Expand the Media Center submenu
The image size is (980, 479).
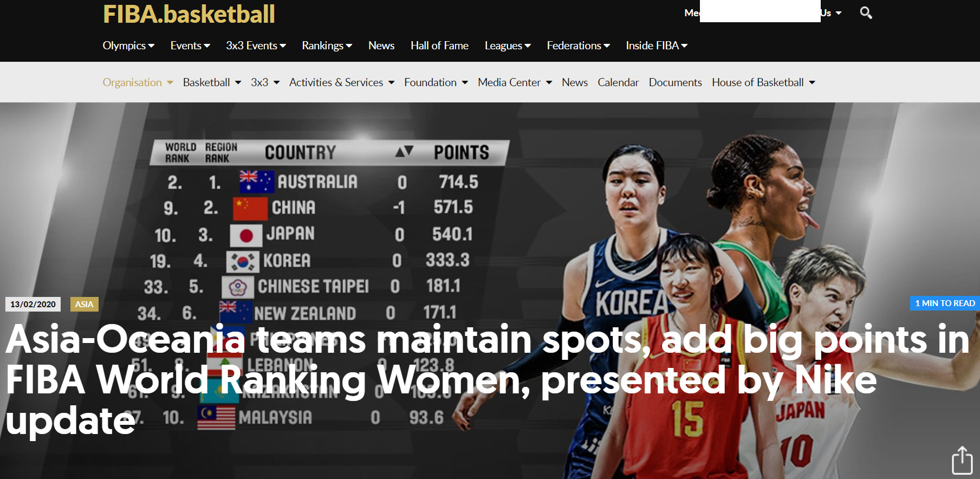pos(515,82)
